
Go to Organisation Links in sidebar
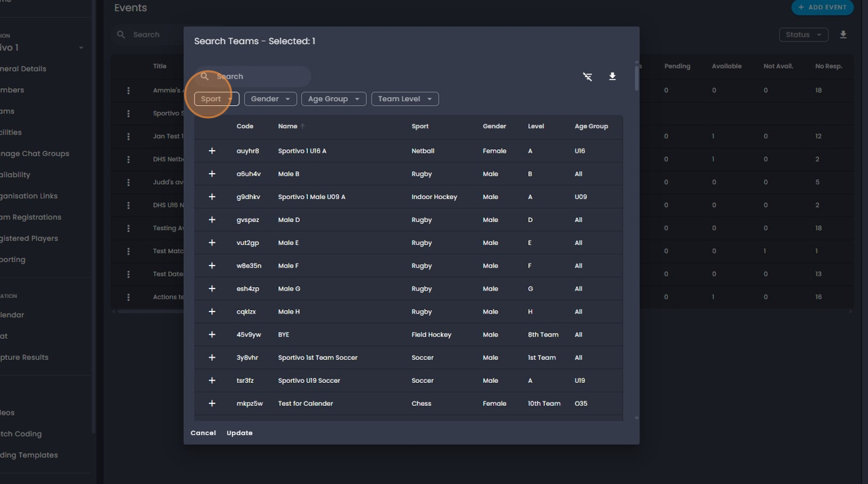pos(28,196)
